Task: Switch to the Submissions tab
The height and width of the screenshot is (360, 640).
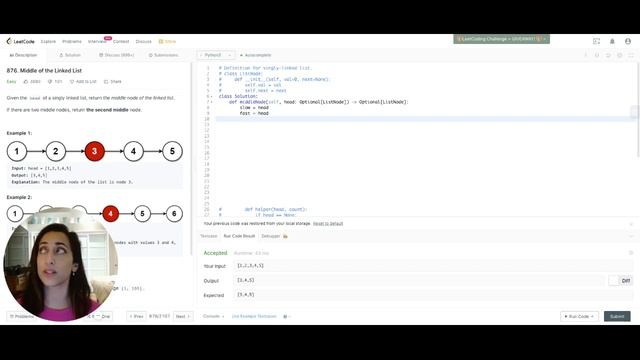Action: point(163,55)
